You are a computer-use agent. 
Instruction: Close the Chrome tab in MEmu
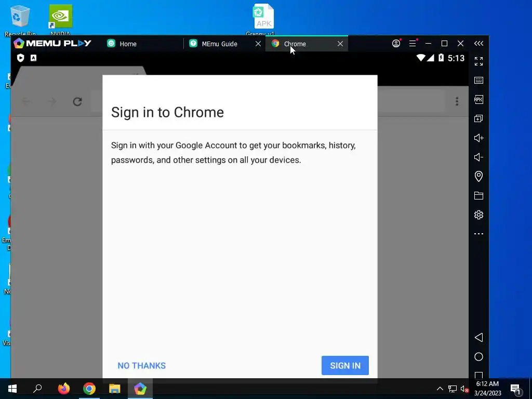(340, 44)
